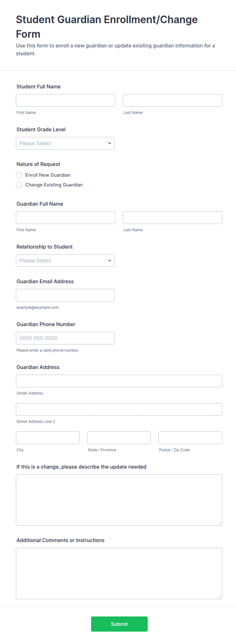Click the guardian First Name input
This screenshot has width=236, height=644.
[65, 217]
